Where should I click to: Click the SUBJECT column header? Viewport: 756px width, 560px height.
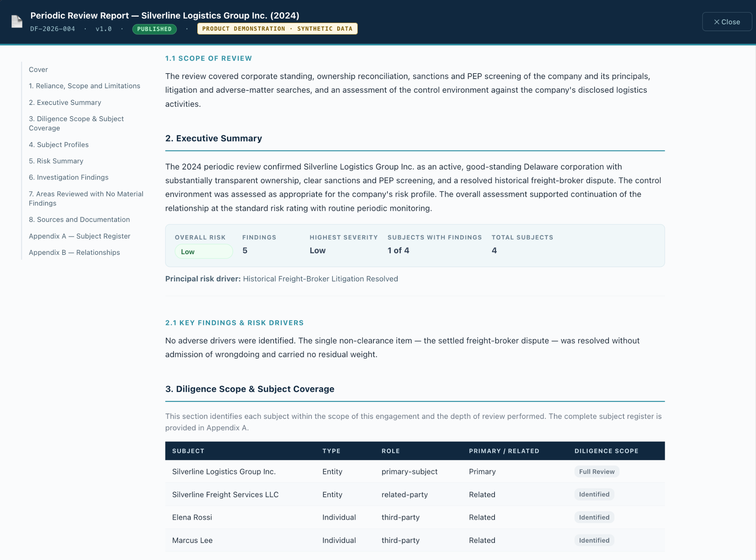tap(188, 451)
